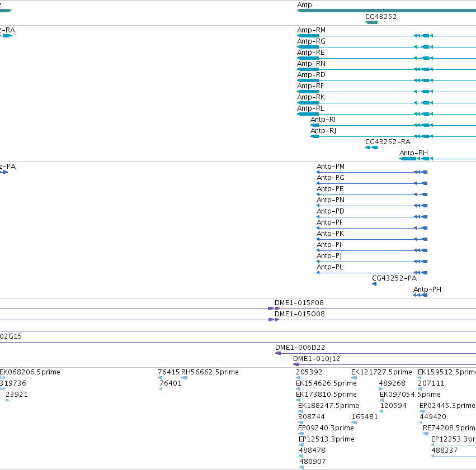Click the Antp-PH protein label
Image resolution: width=476 pixels, height=470 pixels.
427,289
